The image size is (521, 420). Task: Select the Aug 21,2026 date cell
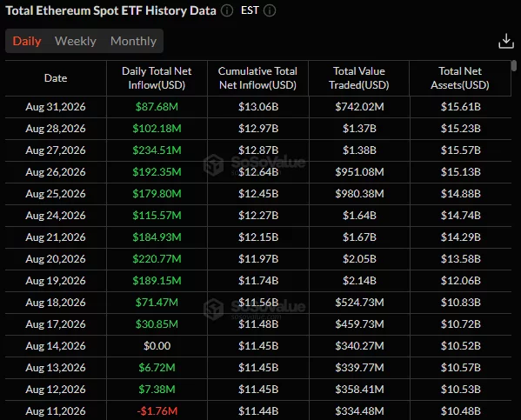point(56,237)
